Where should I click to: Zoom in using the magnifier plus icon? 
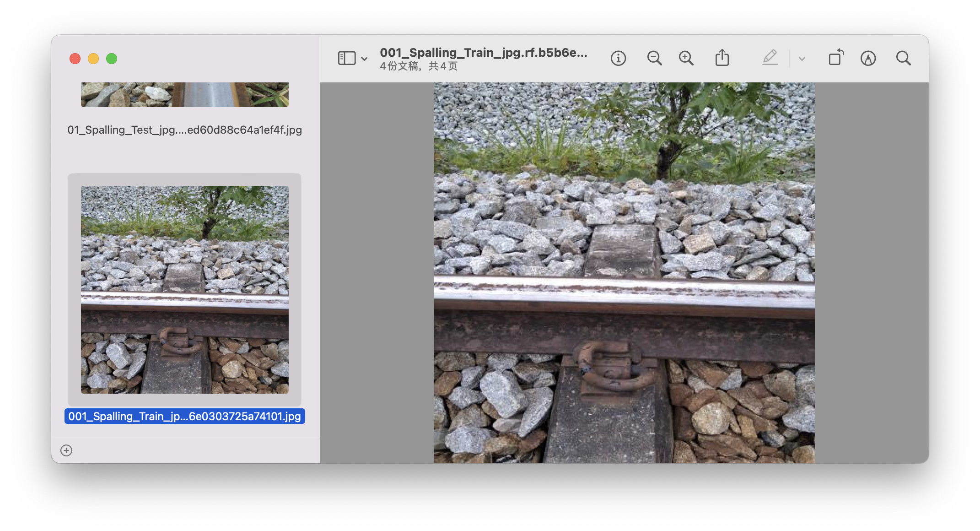coord(686,58)
